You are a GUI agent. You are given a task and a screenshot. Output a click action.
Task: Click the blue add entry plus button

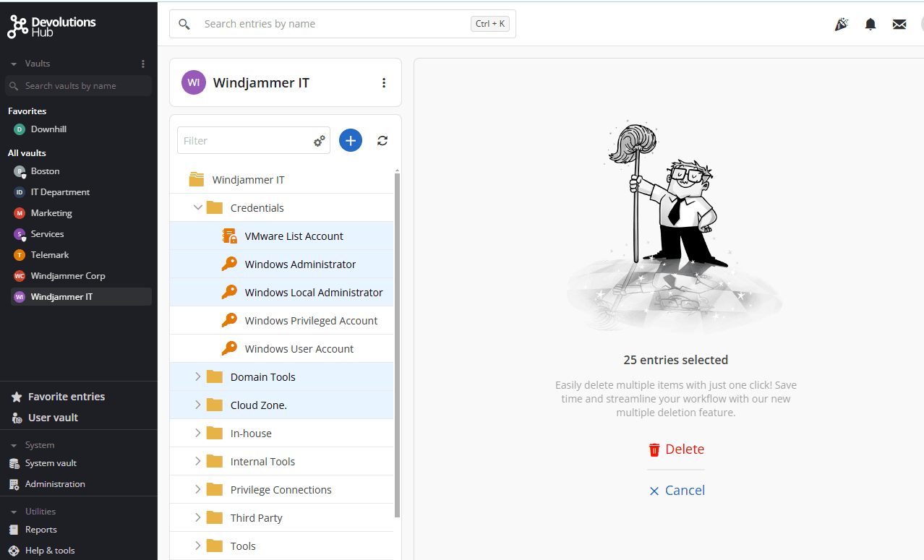click(351, 141)
